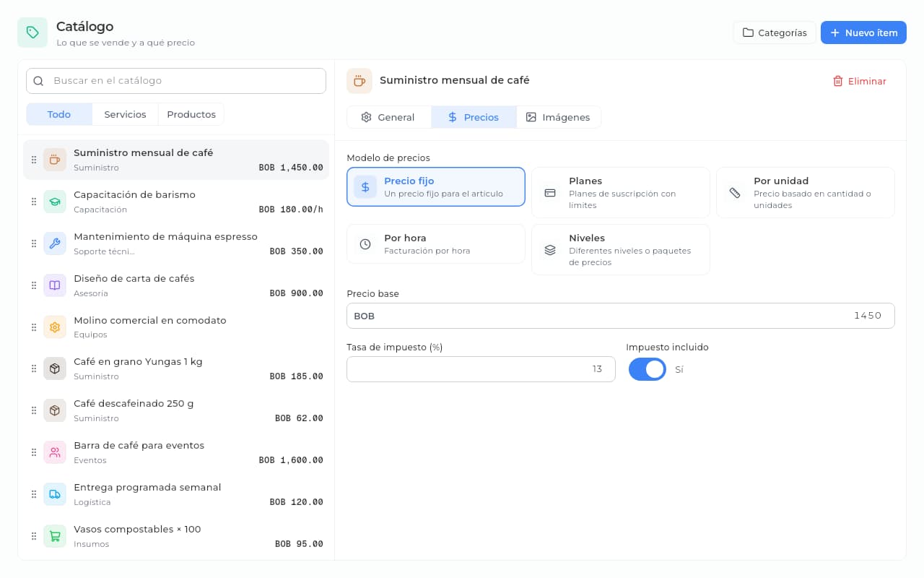The image size is (924, 578).
Task: Click the green tag Catálogo icon
Action: click(x=32, y=33)
